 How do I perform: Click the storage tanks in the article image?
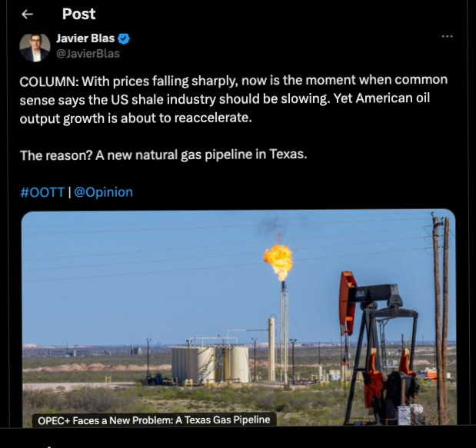tap(211, 365)
